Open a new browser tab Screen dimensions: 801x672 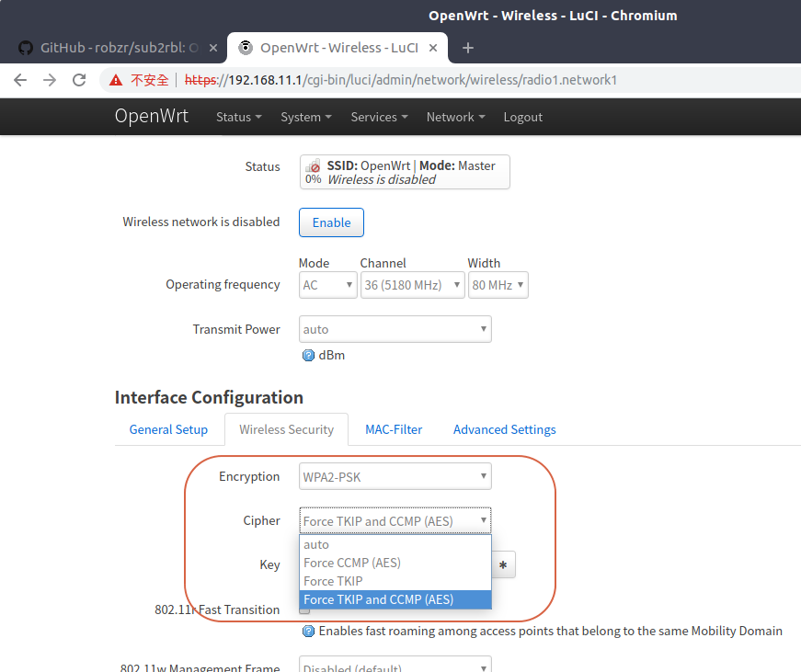coord(468,48)
